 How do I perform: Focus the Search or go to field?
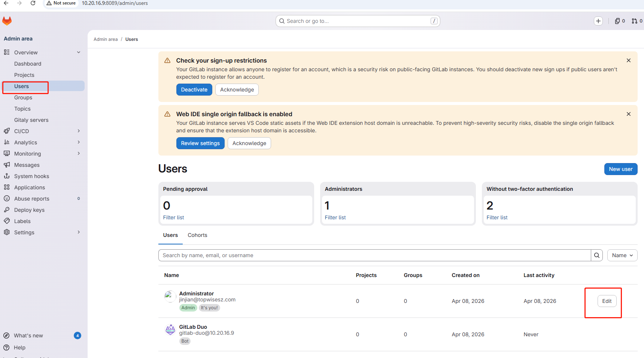[358, 21]
